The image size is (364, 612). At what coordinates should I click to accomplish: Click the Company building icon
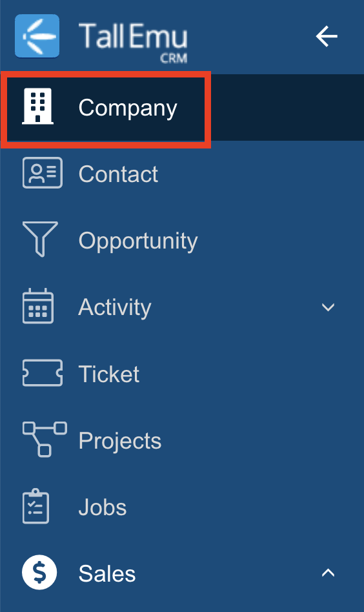tap(38, 106)
